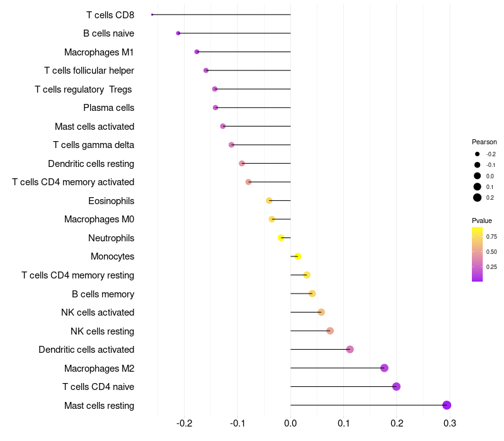The height and width of the screenshot is (441, 504).
Task: Click the Monocytes data point
Action: click(x=297, y=256)
